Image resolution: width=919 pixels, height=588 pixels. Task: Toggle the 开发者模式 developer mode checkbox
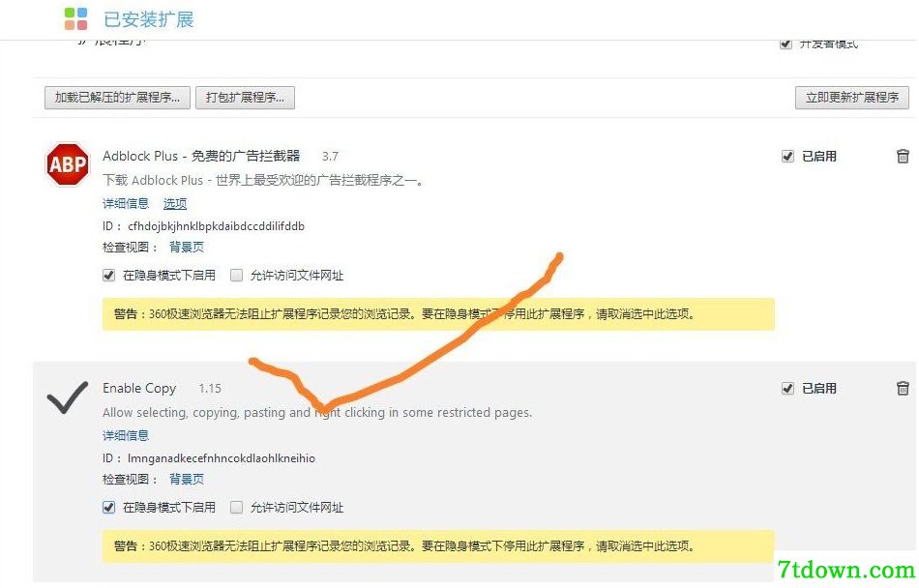(786, 44)
